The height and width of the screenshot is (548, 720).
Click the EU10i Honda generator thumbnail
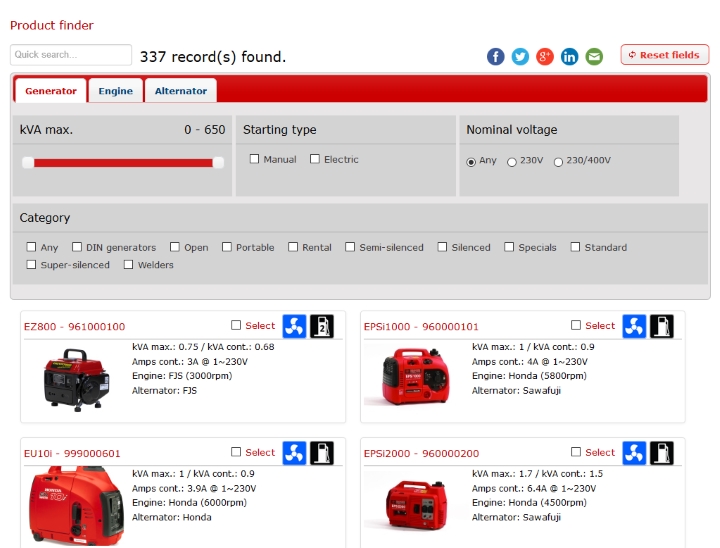[75, 506]
